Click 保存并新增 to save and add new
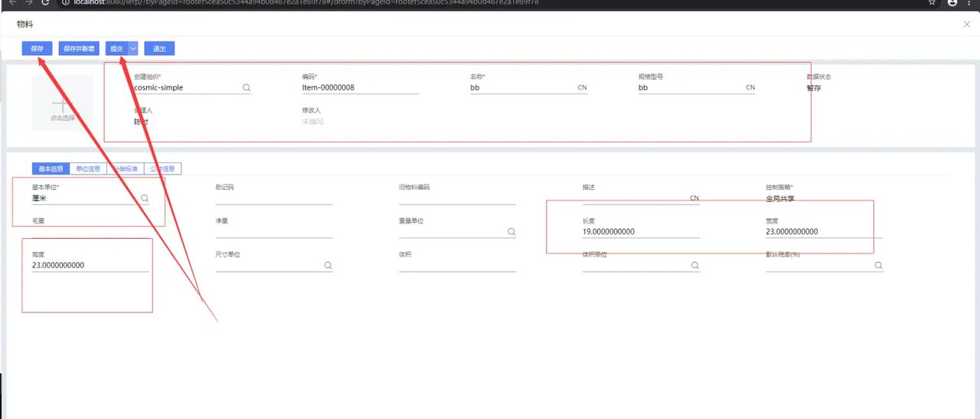 tap(79, 48)
